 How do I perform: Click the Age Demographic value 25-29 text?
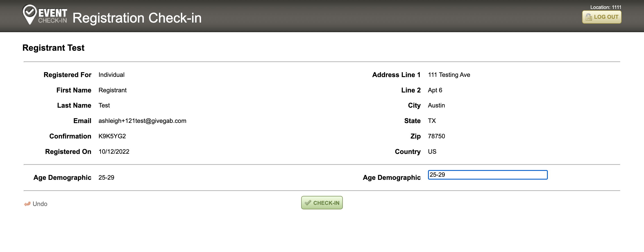click(x=106, y=177)
